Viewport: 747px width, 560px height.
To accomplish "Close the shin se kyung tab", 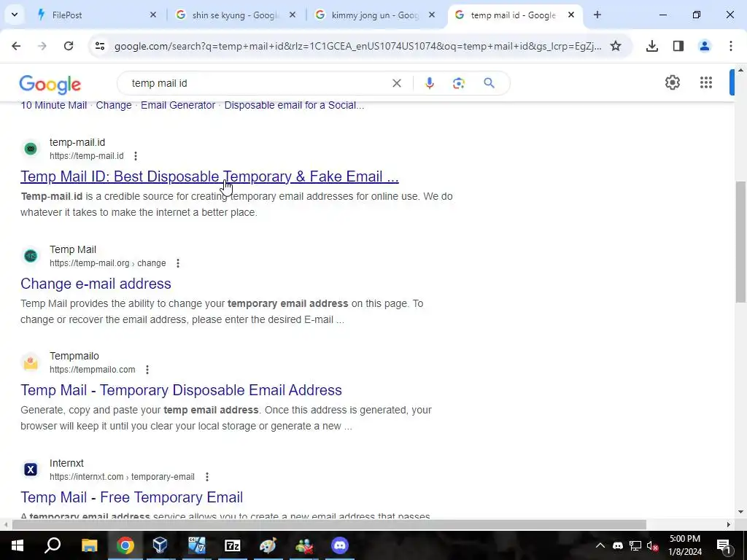I will point(293,15).
